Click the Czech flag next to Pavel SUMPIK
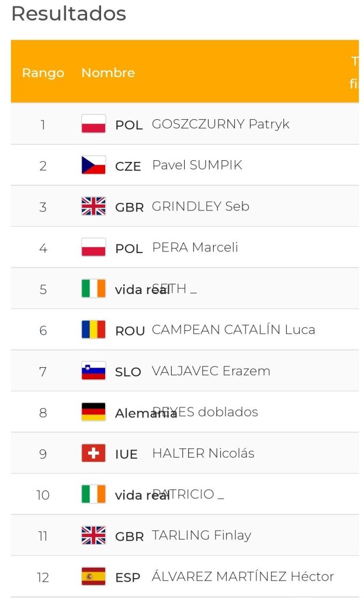The width and height of the screenshot is (364, 598). 93,165
